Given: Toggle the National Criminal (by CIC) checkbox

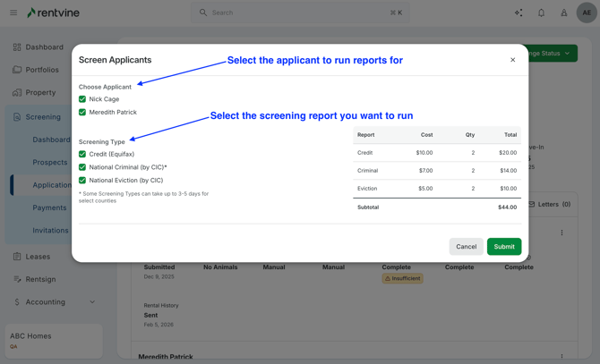Looking at the screenshot, I should [x=82, y=167].
